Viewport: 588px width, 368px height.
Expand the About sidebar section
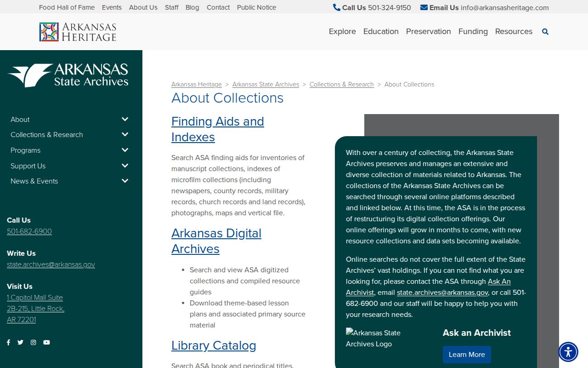[x=125, y=119]
